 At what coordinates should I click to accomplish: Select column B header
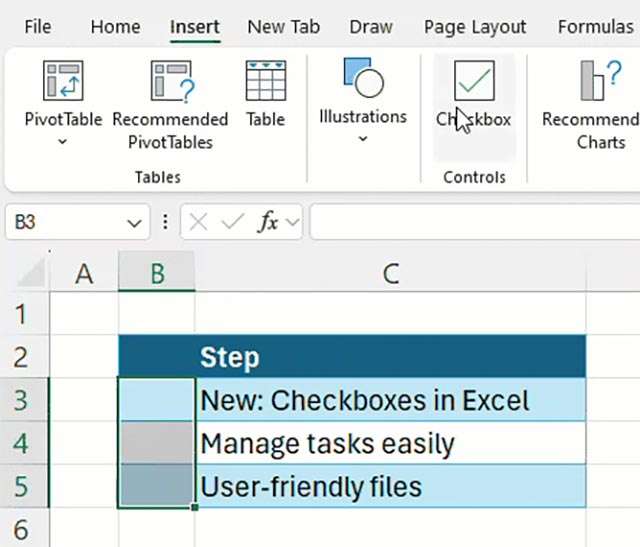(157, 273)
